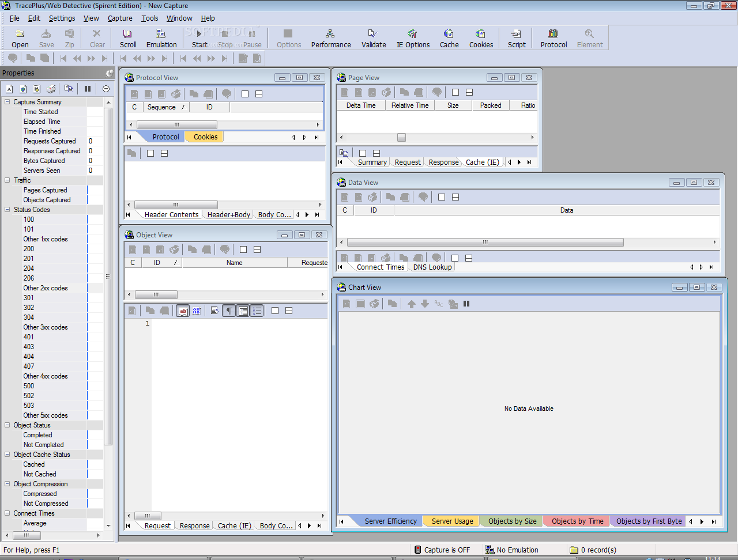This screenshot has height=560, width=738.
Task: Open the Cache tool
Action: [449, 39]
